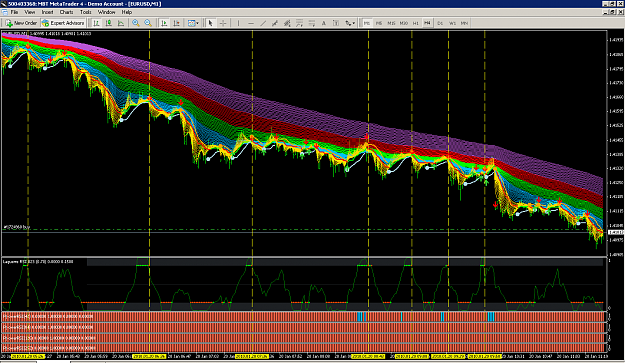Switch chart to M30 timeframe
The image size is (625, 363).
[x=403, y=23]
